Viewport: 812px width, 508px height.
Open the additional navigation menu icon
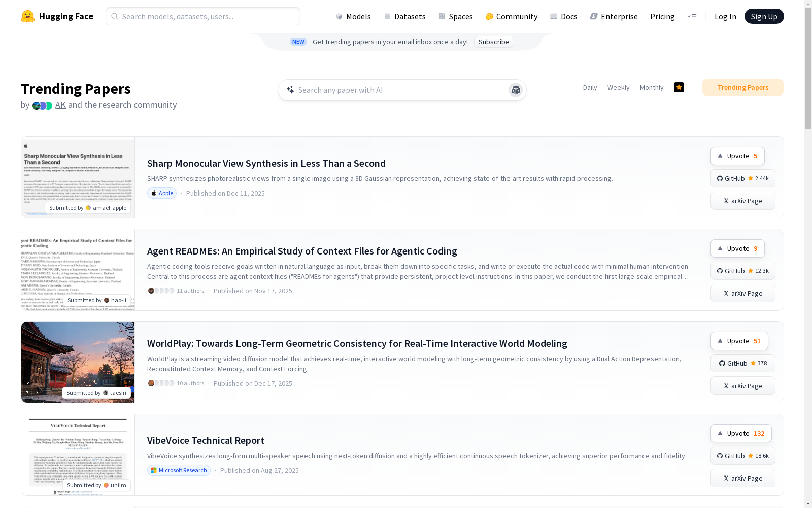[x=692, y=16]
